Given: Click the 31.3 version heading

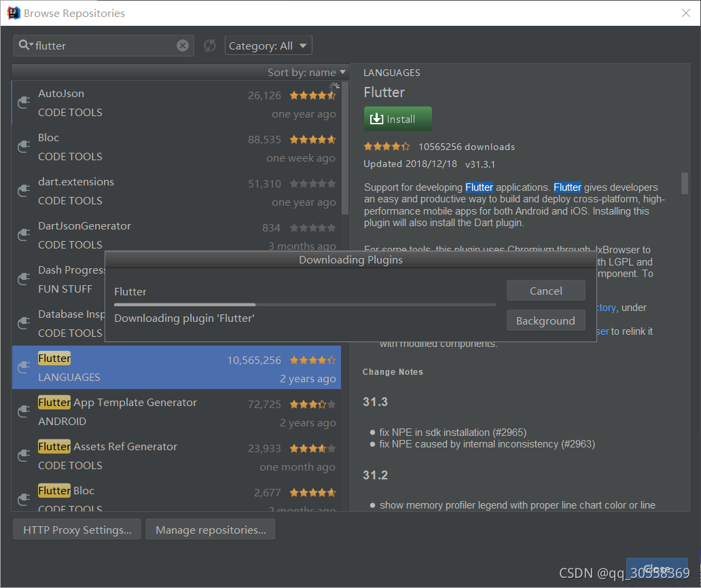Looking at the screenshot, I should (375, 402).
